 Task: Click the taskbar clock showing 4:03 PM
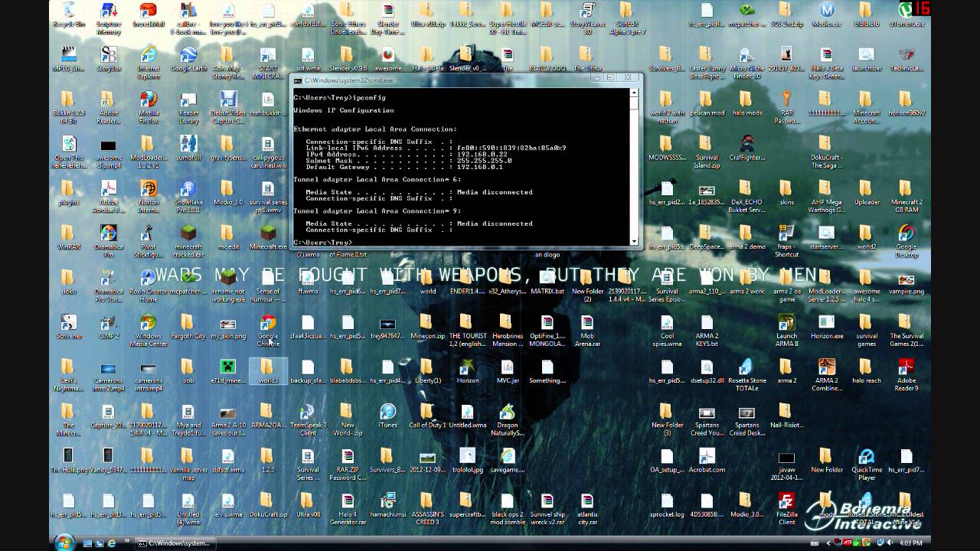pyautogui.click(x=911, y=543)
